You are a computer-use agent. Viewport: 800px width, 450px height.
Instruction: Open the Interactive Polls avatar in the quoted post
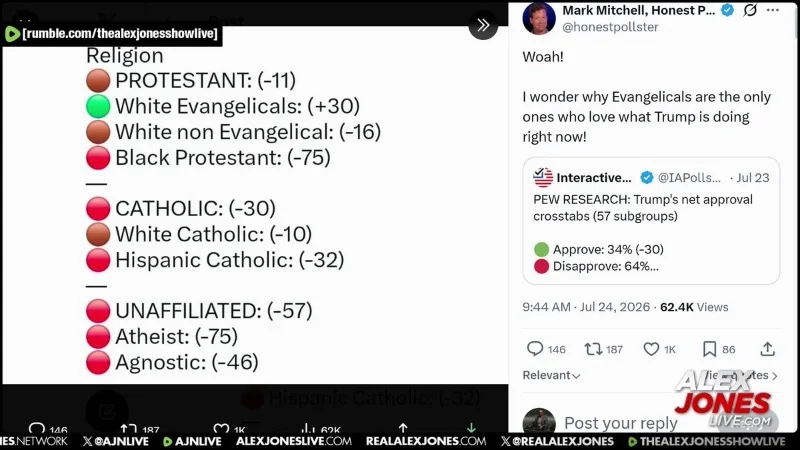coord(543,178)
